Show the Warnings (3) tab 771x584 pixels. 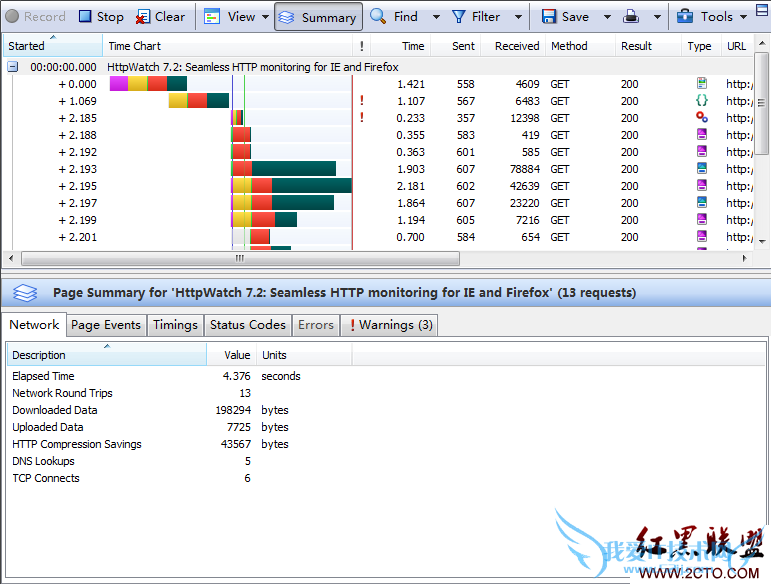point(390,325)
